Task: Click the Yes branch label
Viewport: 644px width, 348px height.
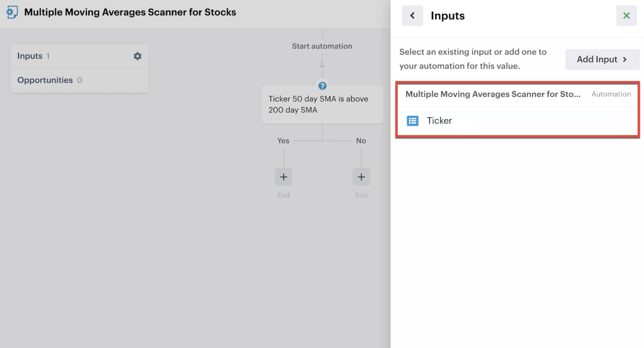Action: coord(283,141)
